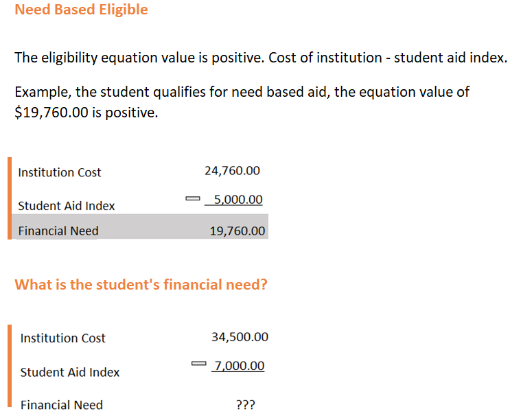The image size is (510, 420).
Task: Click second Institution Cost label
Action: [x=63, y=338]
